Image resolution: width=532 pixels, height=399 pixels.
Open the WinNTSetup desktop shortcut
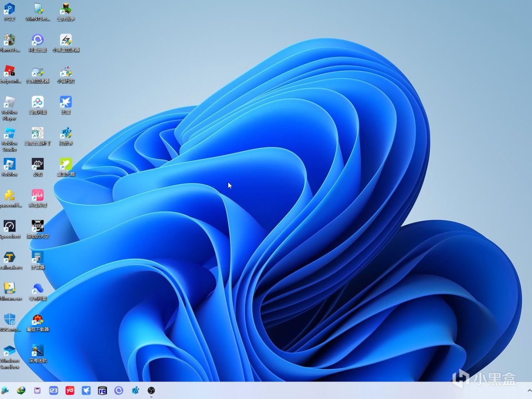coord(37,12)
